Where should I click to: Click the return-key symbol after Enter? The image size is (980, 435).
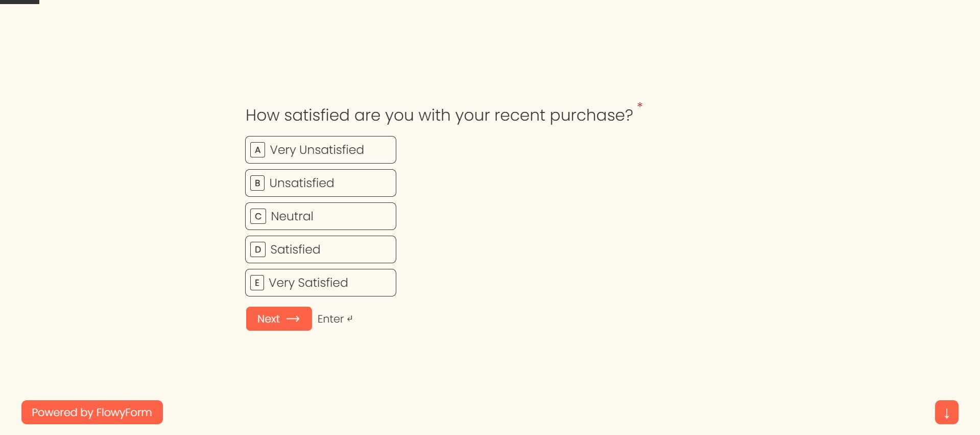click(x=350, y=318)
